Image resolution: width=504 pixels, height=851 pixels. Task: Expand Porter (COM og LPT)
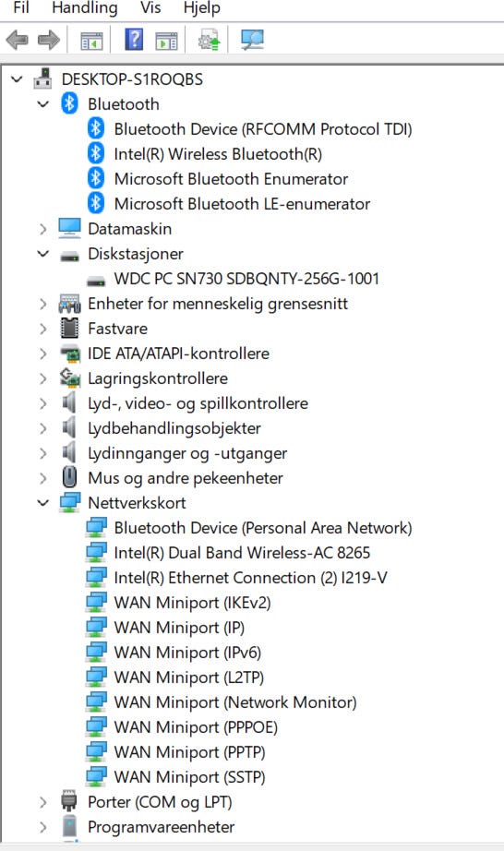pyautogui.click(x=43, y=802)
